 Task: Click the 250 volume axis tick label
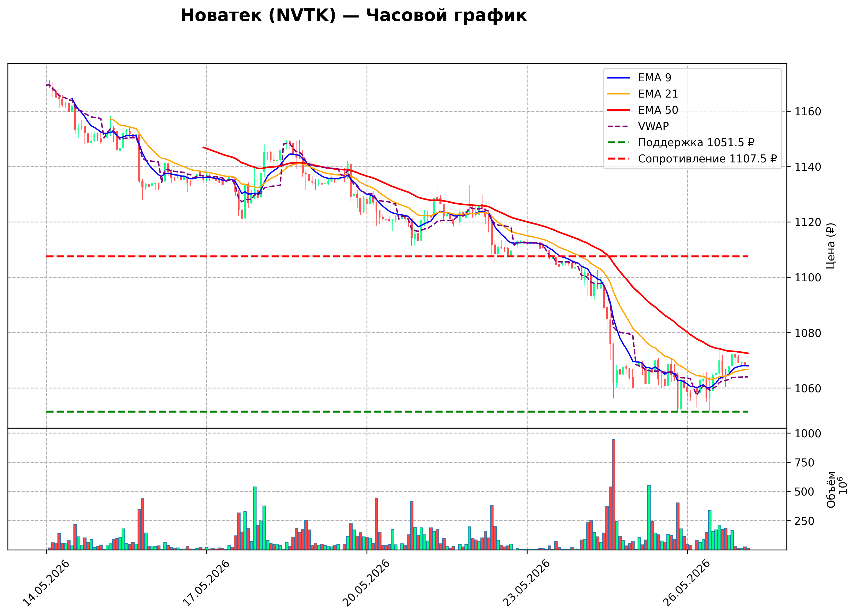click(804, 521)
